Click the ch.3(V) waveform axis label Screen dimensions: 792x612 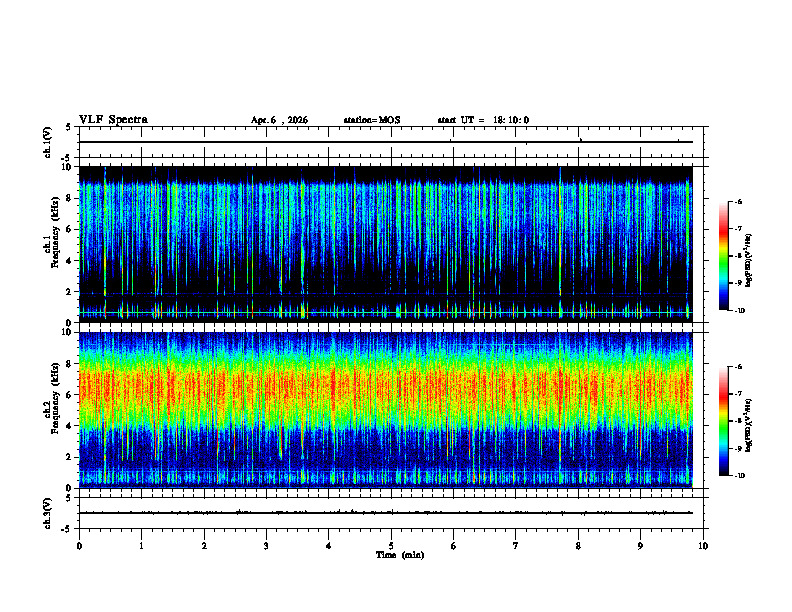pos(48,514)
